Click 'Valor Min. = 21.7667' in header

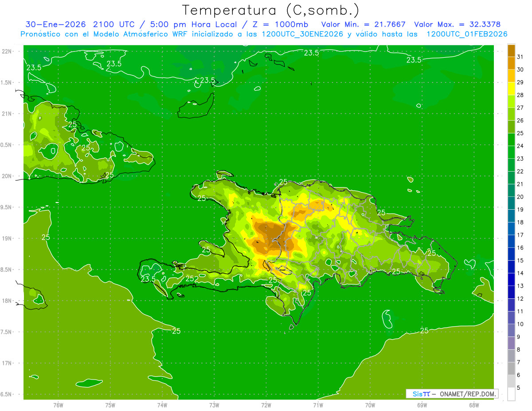[x=363, y=24]
